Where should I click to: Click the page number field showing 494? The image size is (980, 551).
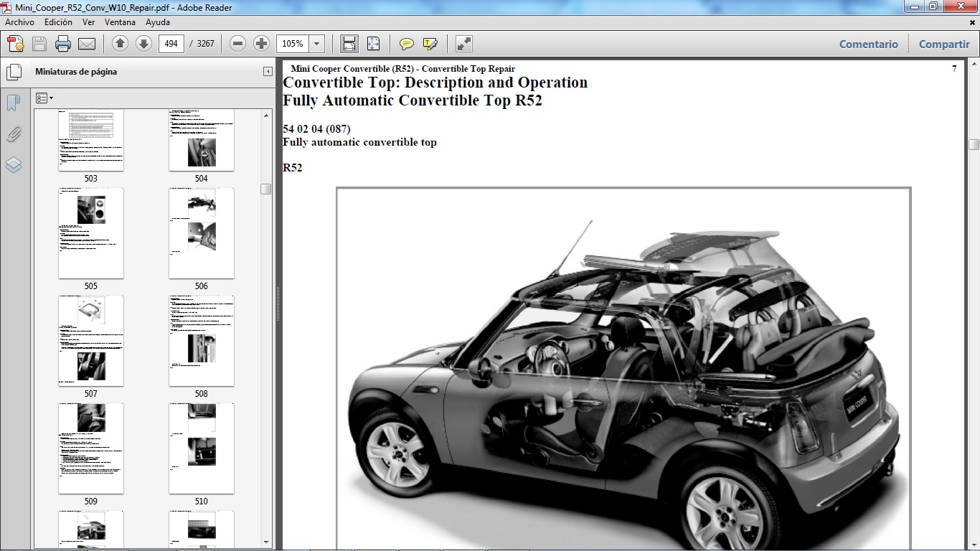(171, 44)
